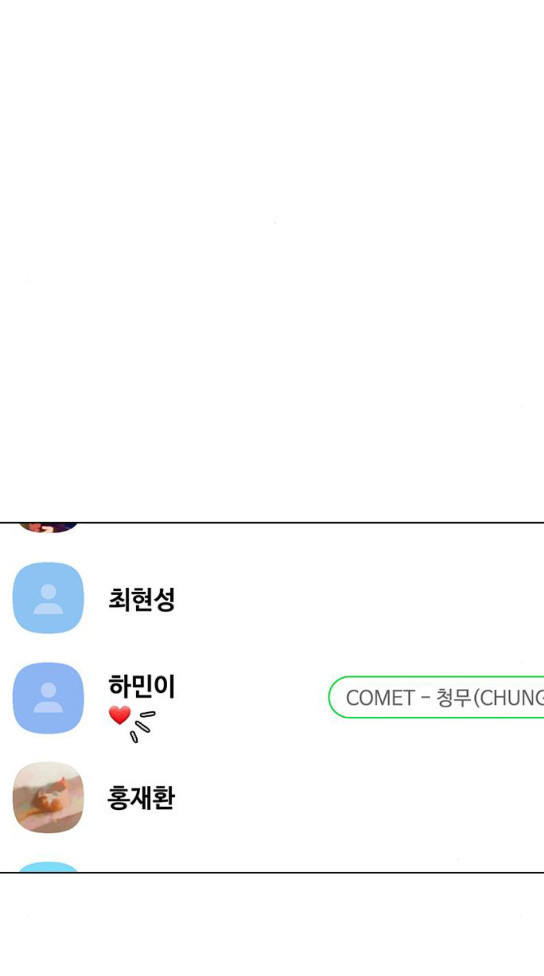Select the name 홍재환 in friends list
544x976 pixels.
pyautogui.click(x=141, y=798)
